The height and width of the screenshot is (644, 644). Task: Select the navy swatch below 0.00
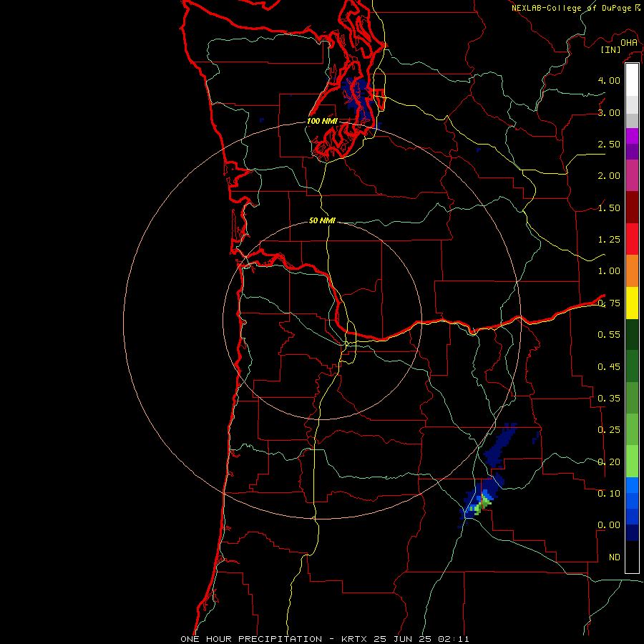(632, 532)
